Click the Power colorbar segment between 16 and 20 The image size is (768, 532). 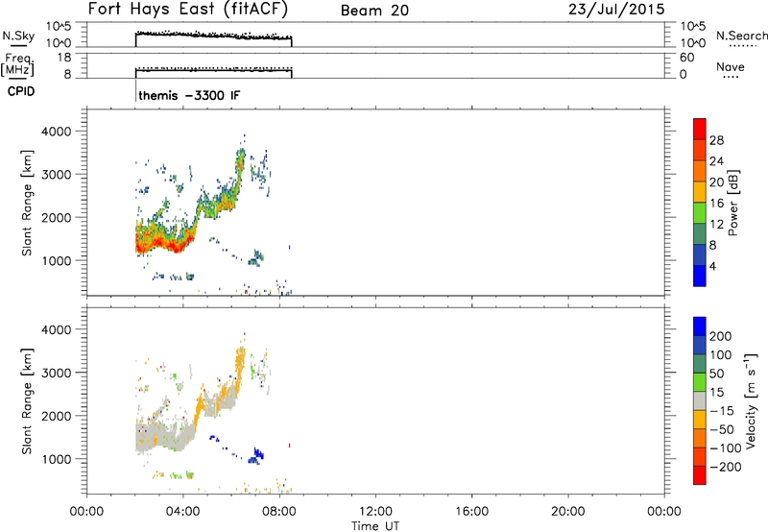(x=700, y=192)
